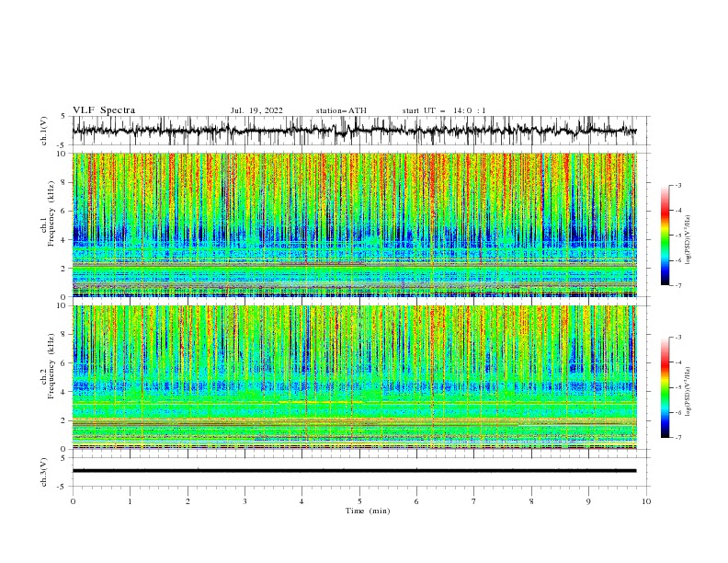The image size is (728, 563).
Task: Click the "-7" label on the ch.2 color bar
Action: tap(678, 438)
